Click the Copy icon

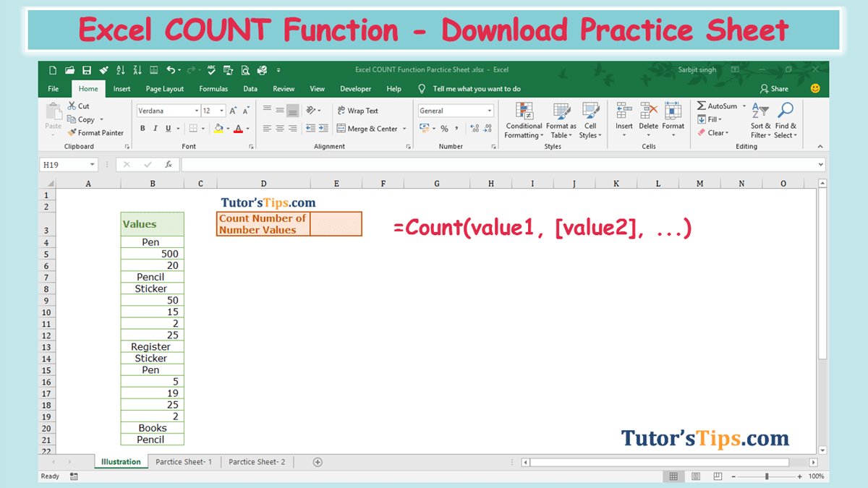(x=72, y=119)
